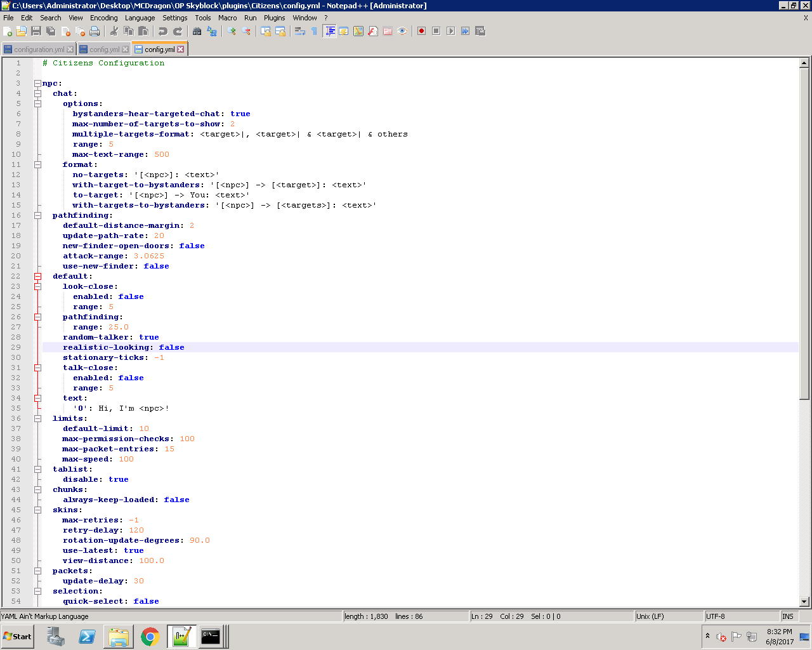Open the Plugins menu
The height and width of the screenshot is (650, 812).
tap(274, 18)
